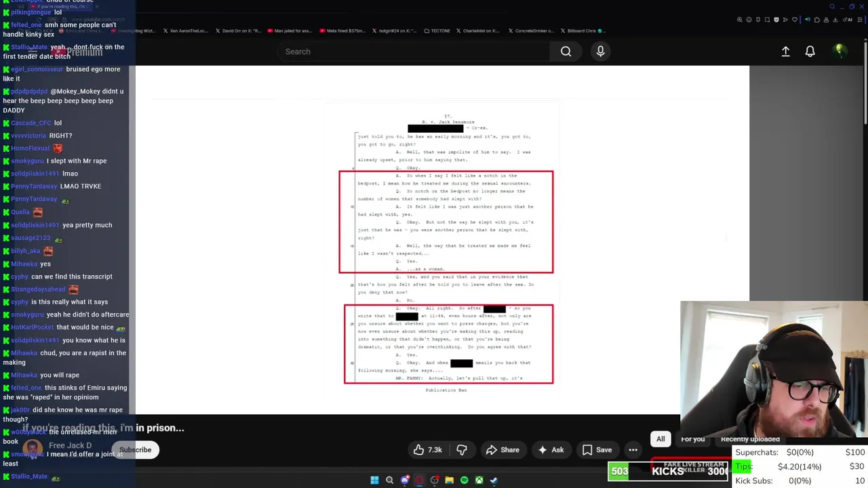Screen dimensions: 868x488
Task: Open the account avatar menu
Action: tap(839, 51)
